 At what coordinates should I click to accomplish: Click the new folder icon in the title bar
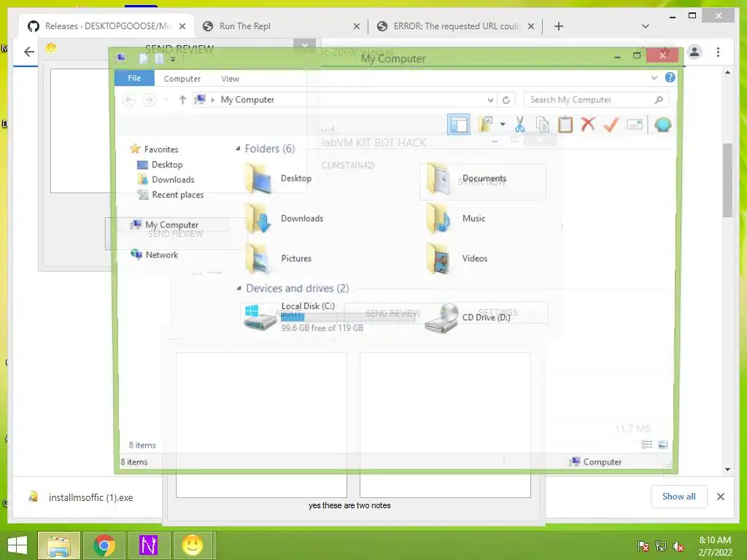(159, 58)
